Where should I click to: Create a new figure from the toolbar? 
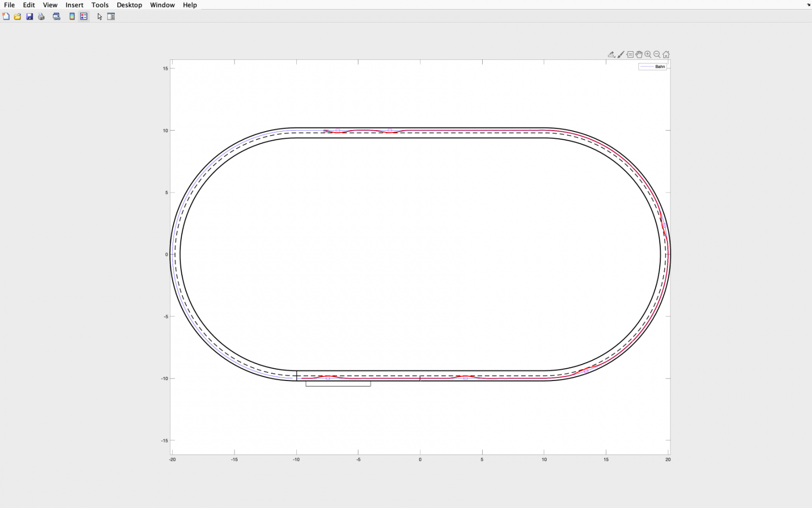tap(6, 17)
